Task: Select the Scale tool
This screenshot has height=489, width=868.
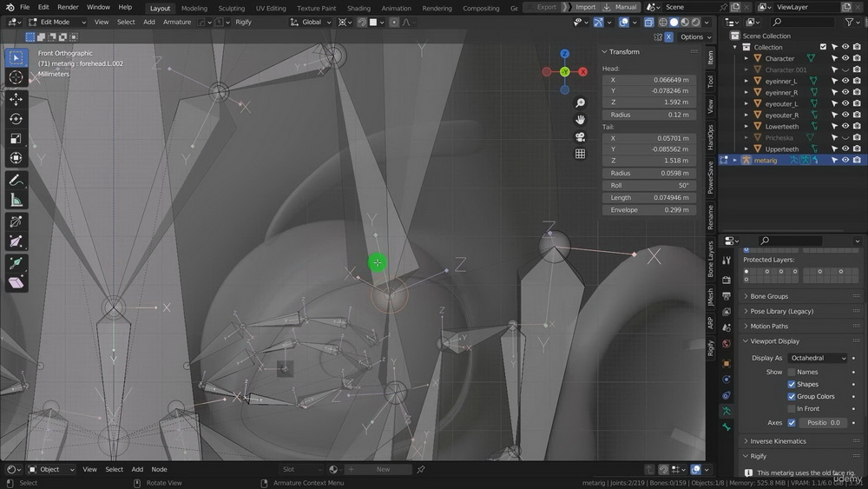Action: coord(16,138)
